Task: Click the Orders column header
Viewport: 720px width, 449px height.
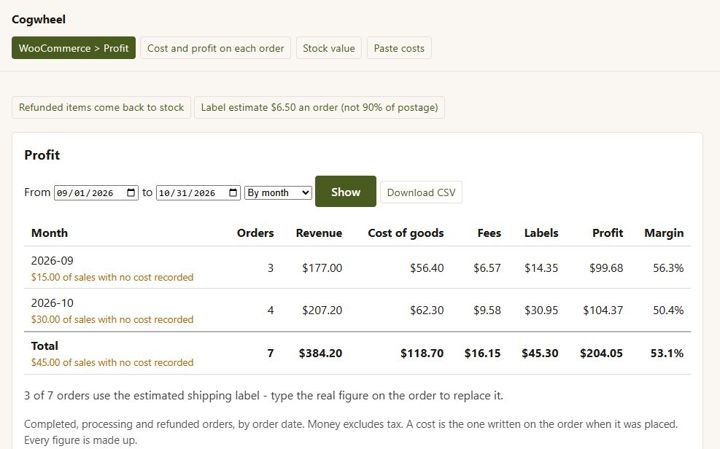Action: pyautogui.click(x=255, y=233)
